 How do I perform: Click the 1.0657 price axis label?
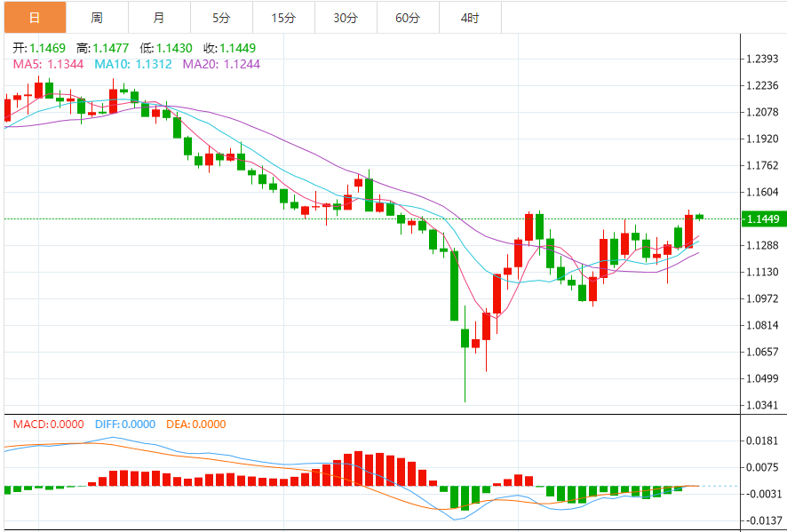(762, 353)
